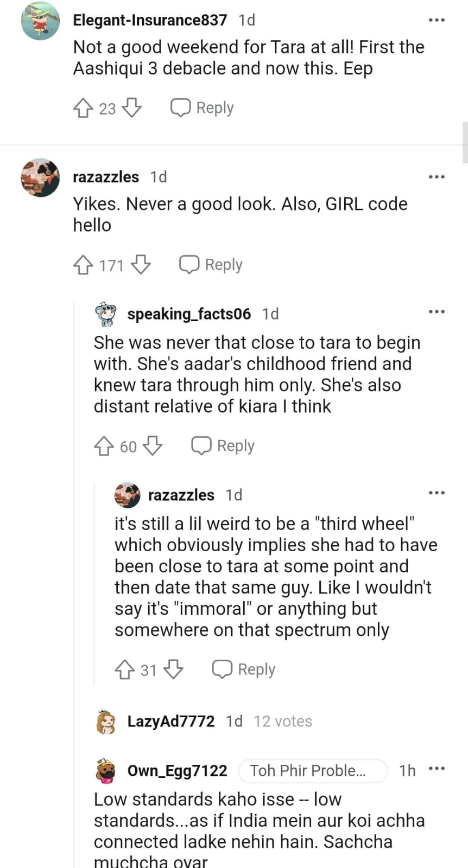Image resolution: width=468 pixels, height=868 pixels.
Task: Downvote razazzles' Yikes comment
Action: [x=141, y=265]
